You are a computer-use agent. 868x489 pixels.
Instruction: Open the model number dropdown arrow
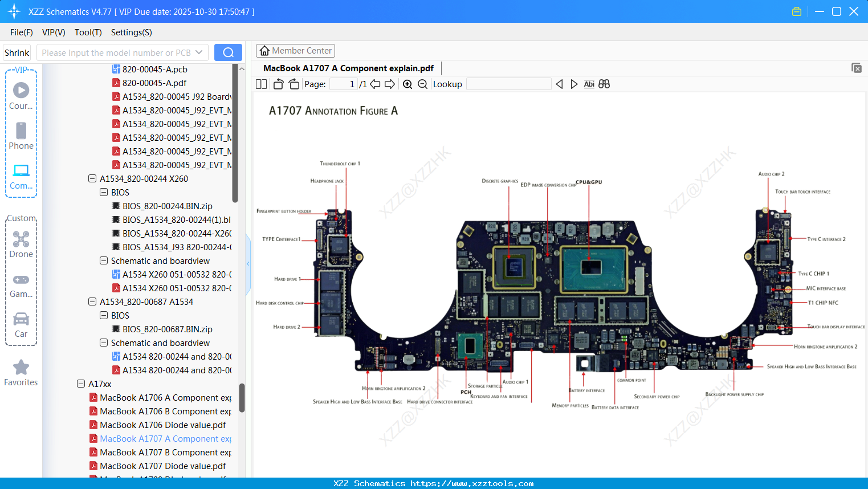(x=199, y=52)
